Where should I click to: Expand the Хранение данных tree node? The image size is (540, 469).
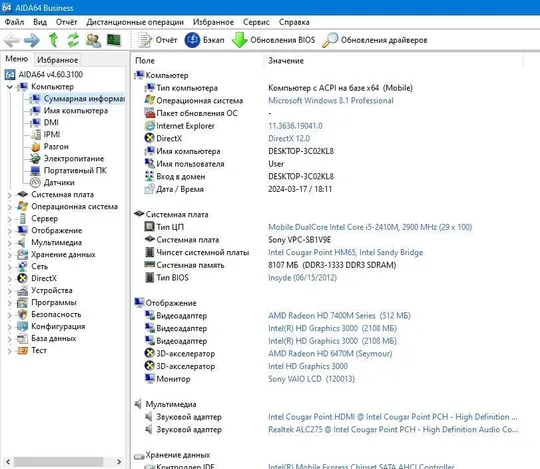[x=10, y=255]
